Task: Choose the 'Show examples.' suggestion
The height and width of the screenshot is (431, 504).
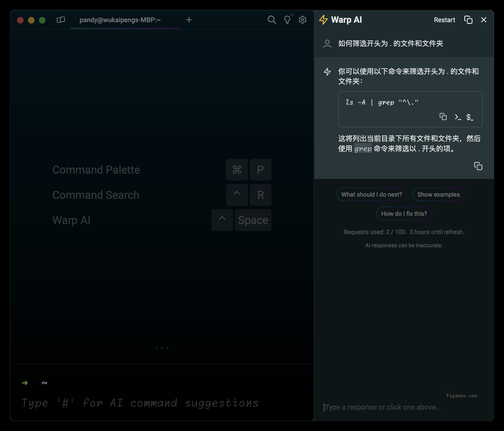Action: coord(439,194)
